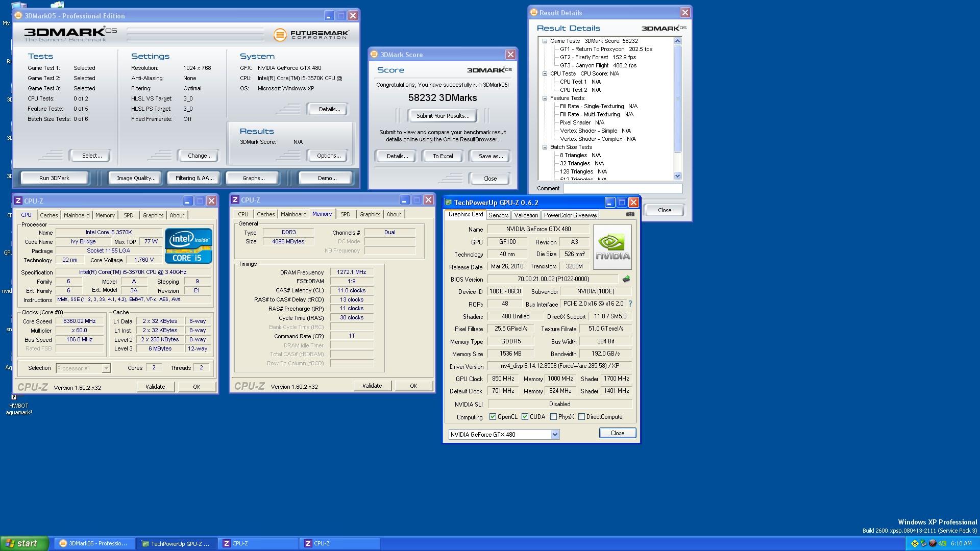Click the Change settings button
The height and width of the screenshot is (551, 980).
[x=199, y=156]
